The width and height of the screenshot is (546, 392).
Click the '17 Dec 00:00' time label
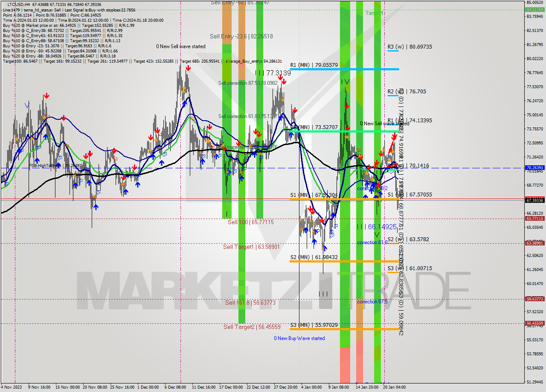click(x=231, y=387)
